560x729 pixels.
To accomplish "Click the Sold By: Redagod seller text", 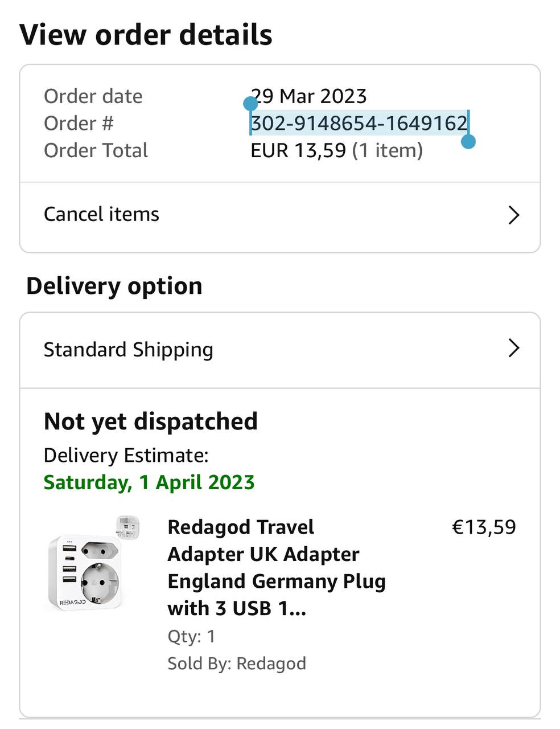I will pyautogui.click(x=237, y=664).
